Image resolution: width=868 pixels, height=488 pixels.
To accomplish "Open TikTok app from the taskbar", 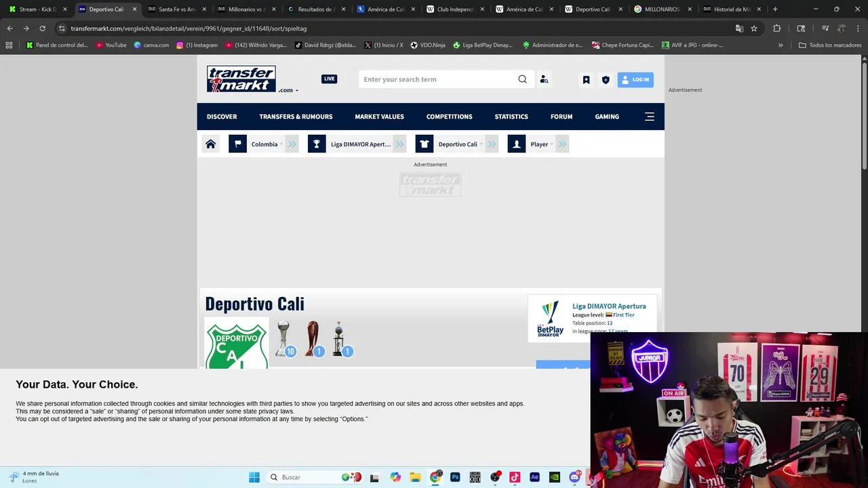I will pyautogui.click(x=515, y=477).
